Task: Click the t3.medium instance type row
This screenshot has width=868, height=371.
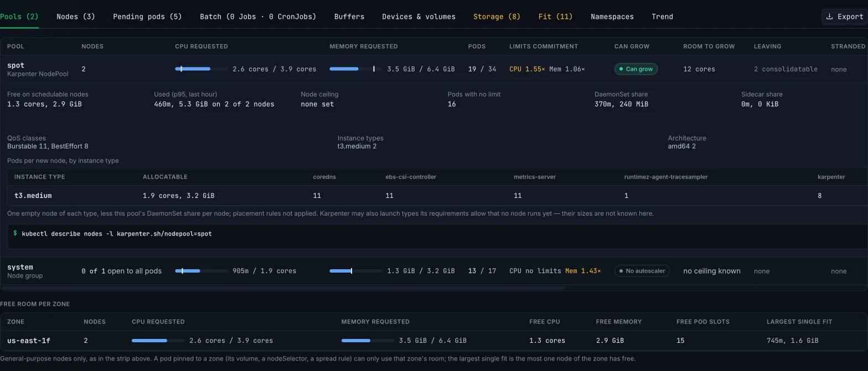Action: pyautogui.click(x=437, y=196)
